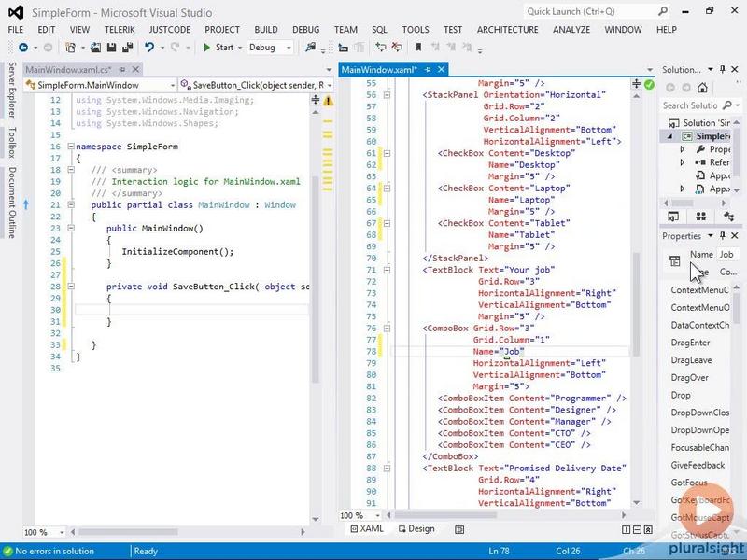Click the New Project toolbar icon

click(x=71, y=48)
